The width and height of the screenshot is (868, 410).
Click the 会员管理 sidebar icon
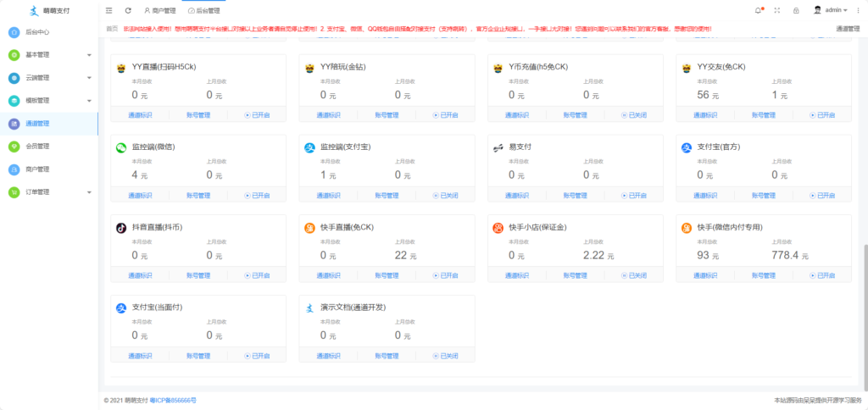14,147
